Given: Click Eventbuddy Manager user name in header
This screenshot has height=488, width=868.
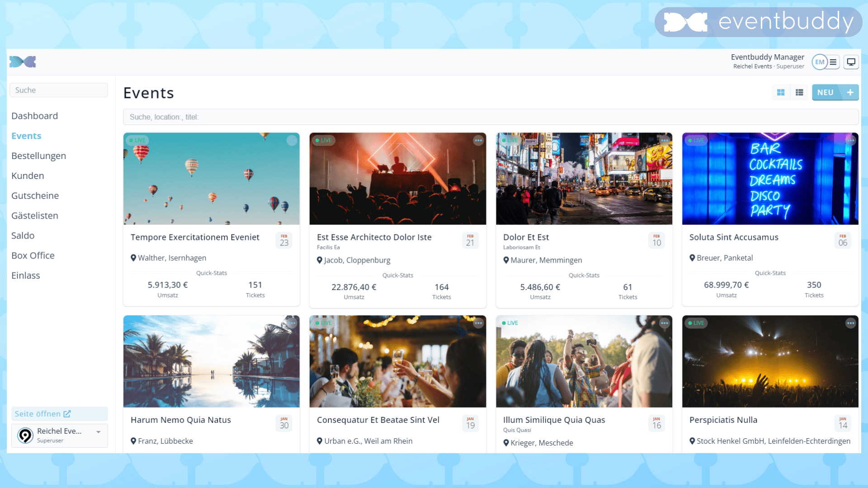Looking at the screenshot, I should pos(767,57).
